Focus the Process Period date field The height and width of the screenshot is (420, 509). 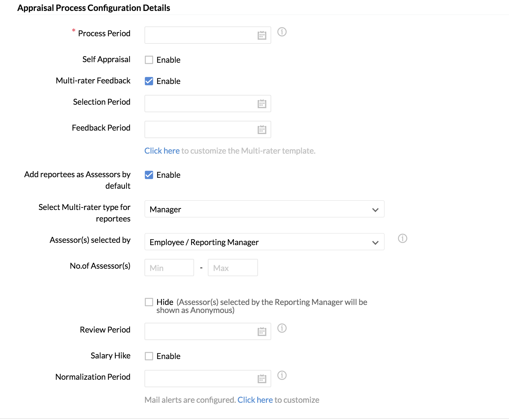tap(208, 35)
